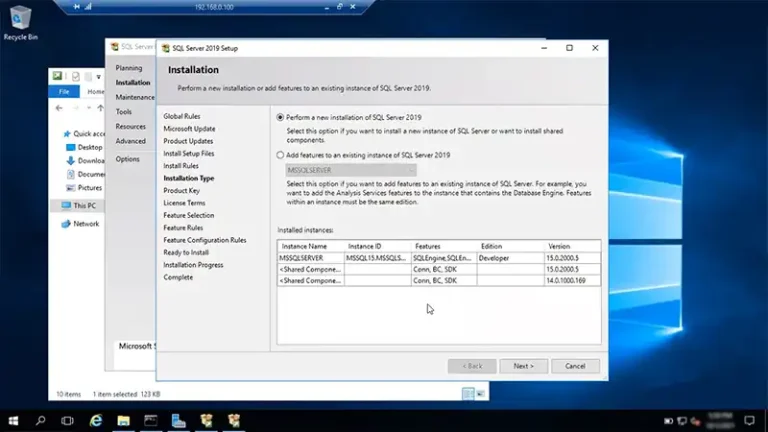Screen dimensions: 768x432
Task: Click the Instance Name column header
Action: coord(311,246)
